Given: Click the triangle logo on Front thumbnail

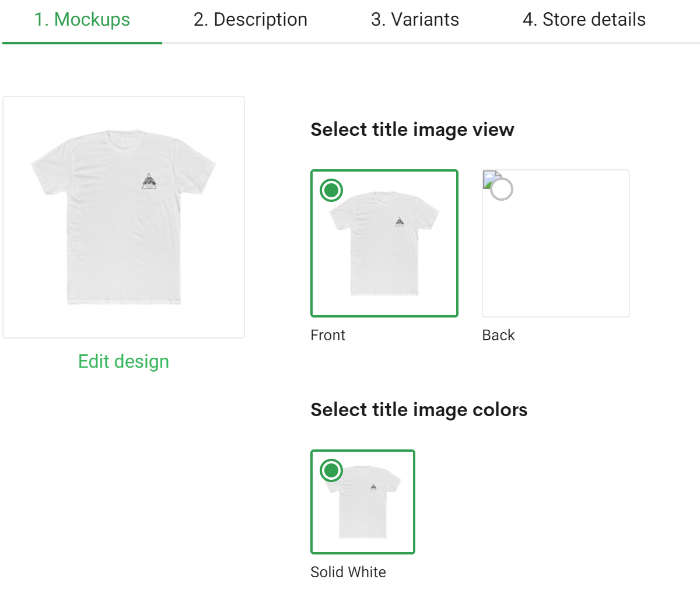Looking at the screenshot, I should coord(400,221).
